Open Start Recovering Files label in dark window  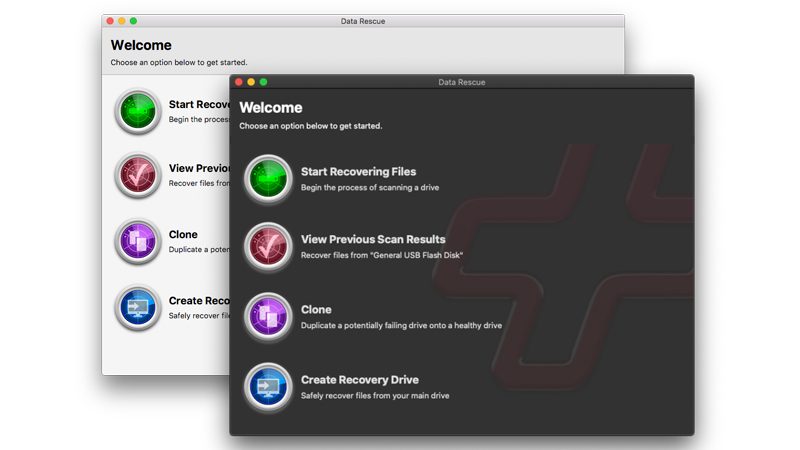(x=358, y=172)
